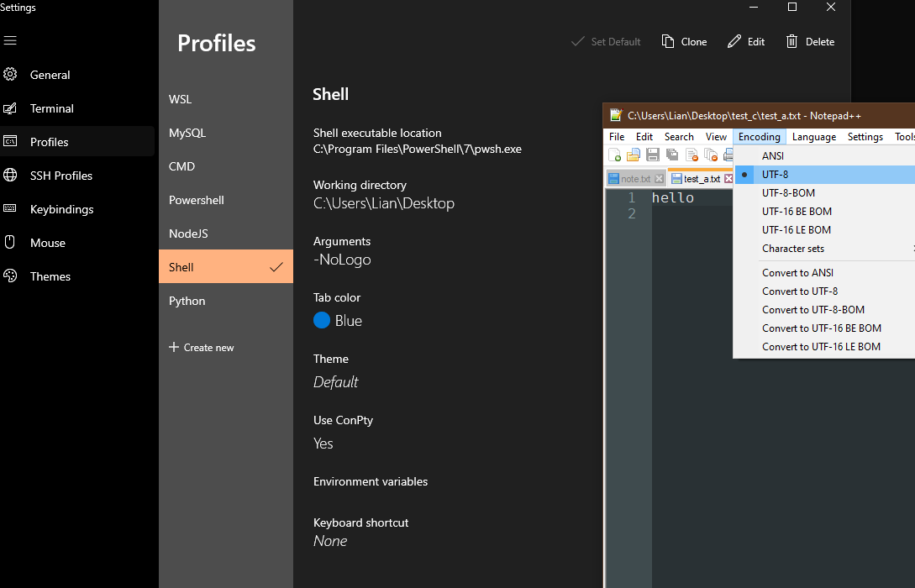The height and width of the screenshot is (588, 915).
Task: Choose ANSI encoding from the menu
Action: coord(772,155)
